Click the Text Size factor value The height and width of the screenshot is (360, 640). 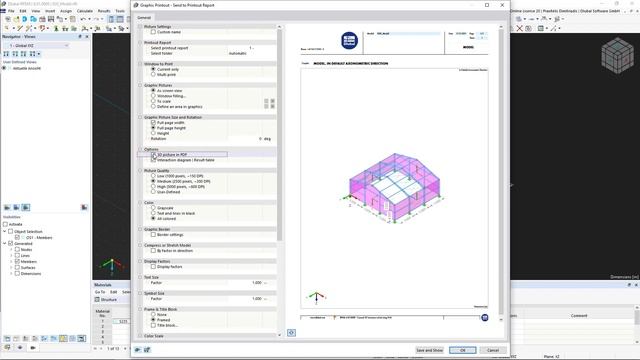coord(251,282)
